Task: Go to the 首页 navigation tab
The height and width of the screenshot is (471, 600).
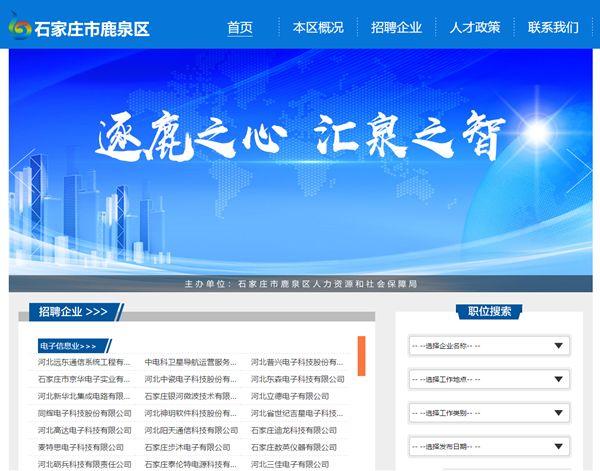Action: coord(240,28)
